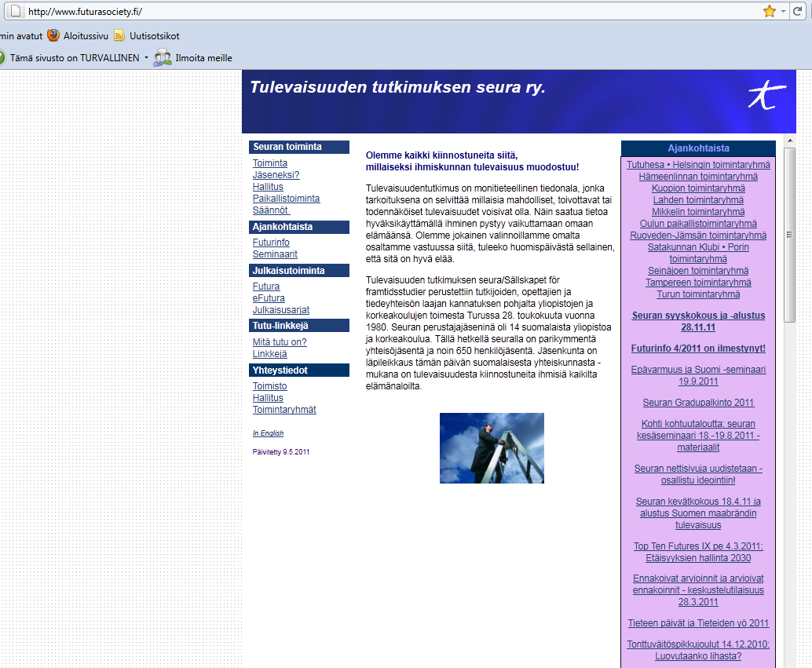The height and width of the screenshot is (668, 812).
Task: Open Ennakoivat arvioinnit keskustelutilaisuus link
Action: (698, 590)
